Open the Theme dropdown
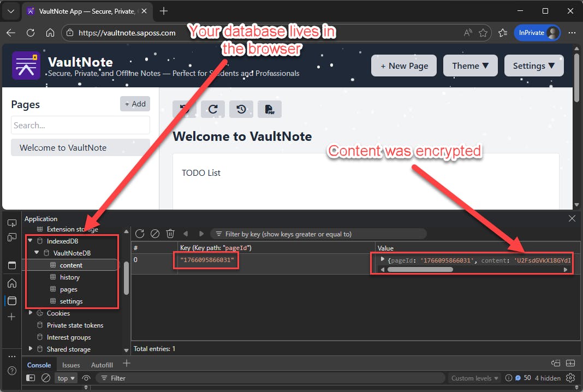This screenshot has height=392, width=583. (x=471, y=66)
